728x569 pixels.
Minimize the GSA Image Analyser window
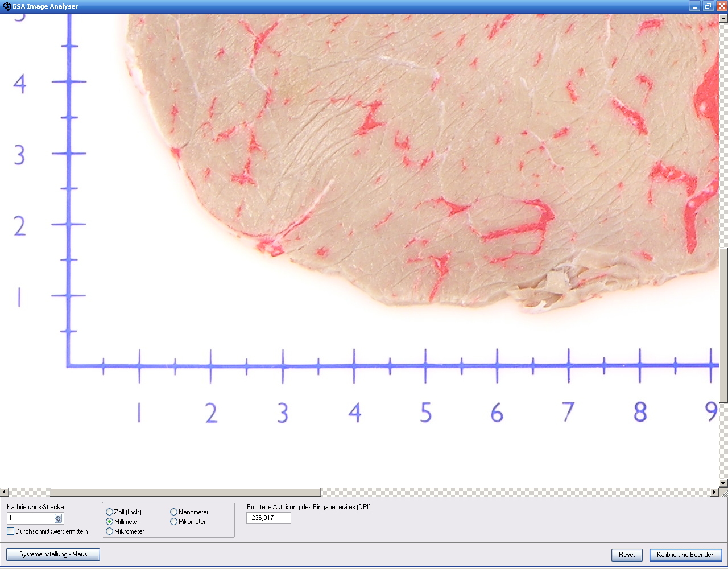tap(695, 6)
